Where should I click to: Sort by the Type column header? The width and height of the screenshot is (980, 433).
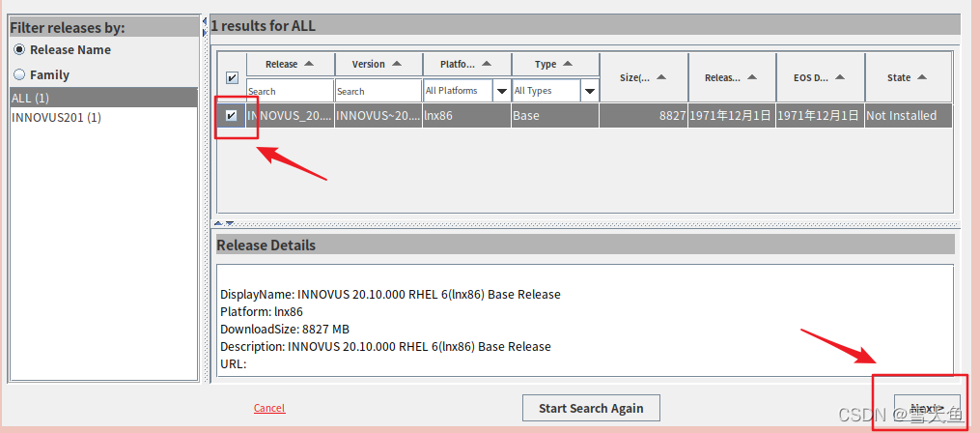tap(555, 65)
